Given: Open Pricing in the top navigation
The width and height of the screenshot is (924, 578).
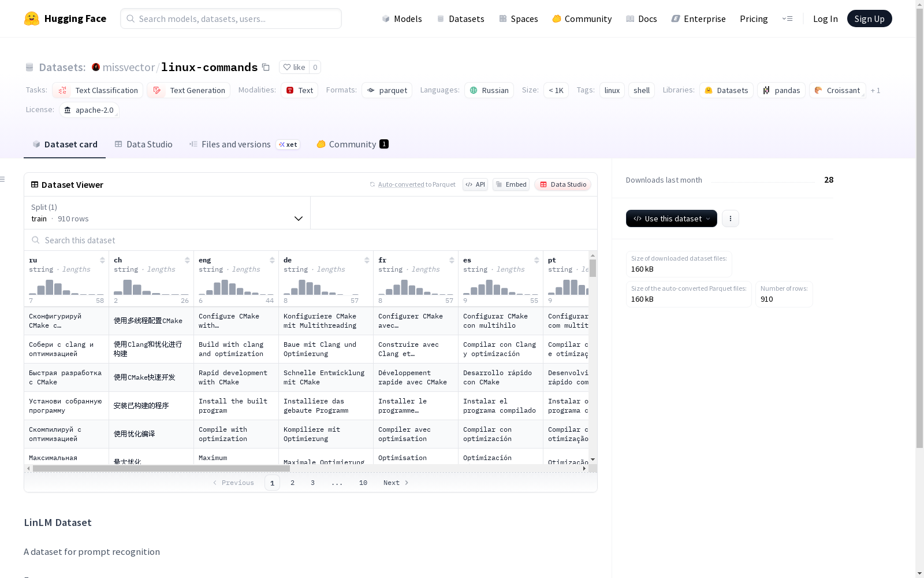Looking at the screenshot, I should click(754, 18).
